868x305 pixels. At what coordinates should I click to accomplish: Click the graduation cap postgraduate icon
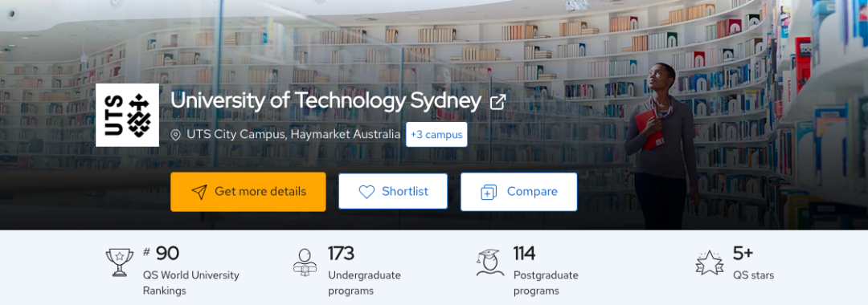point(490,262)
